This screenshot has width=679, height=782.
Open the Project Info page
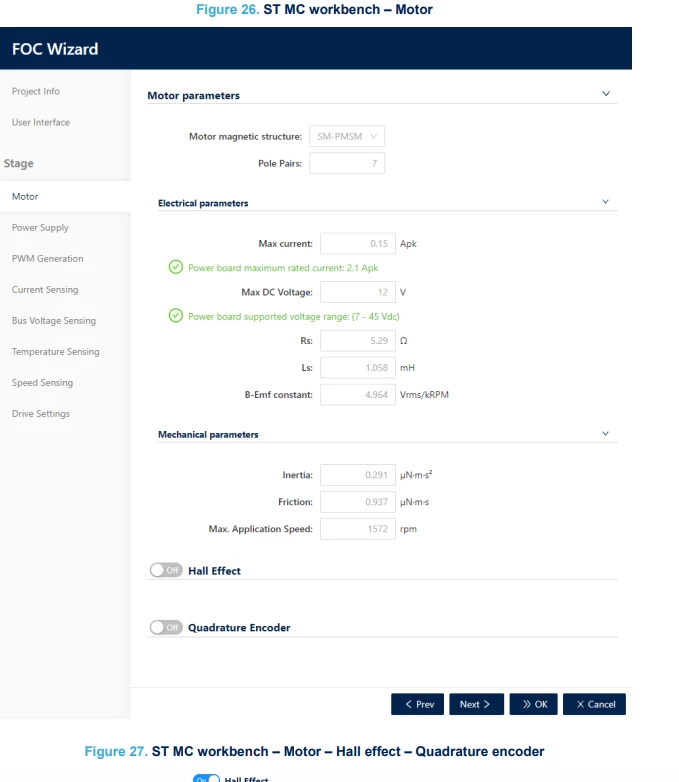point(36,91)
